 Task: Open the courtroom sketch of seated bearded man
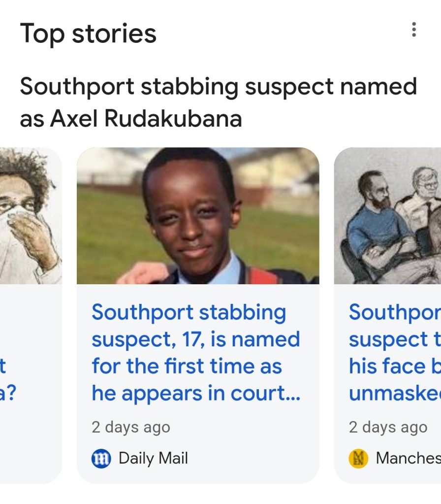(387, 216)
